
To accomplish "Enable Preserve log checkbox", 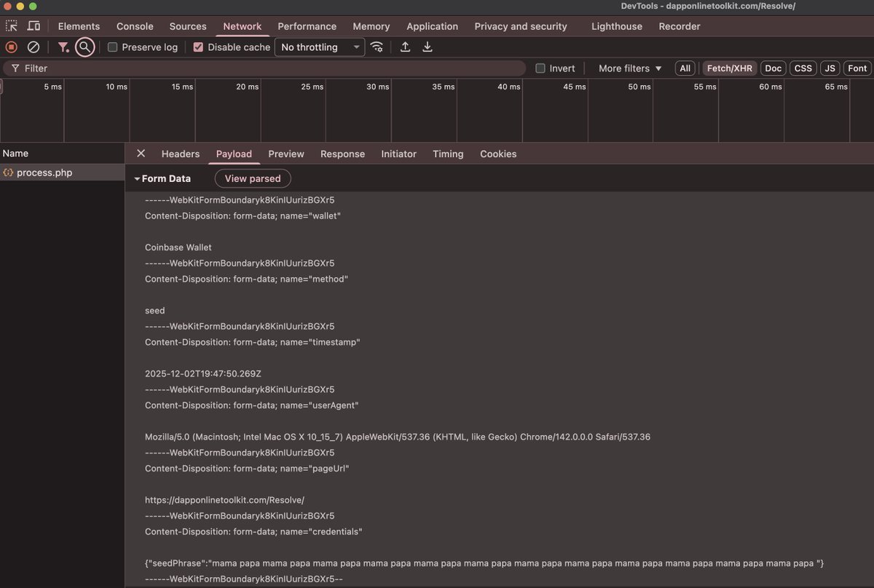I will 112,47.
